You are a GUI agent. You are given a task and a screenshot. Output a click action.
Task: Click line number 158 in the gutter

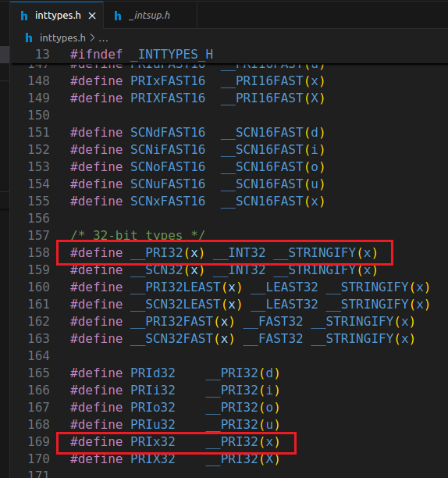39,253
